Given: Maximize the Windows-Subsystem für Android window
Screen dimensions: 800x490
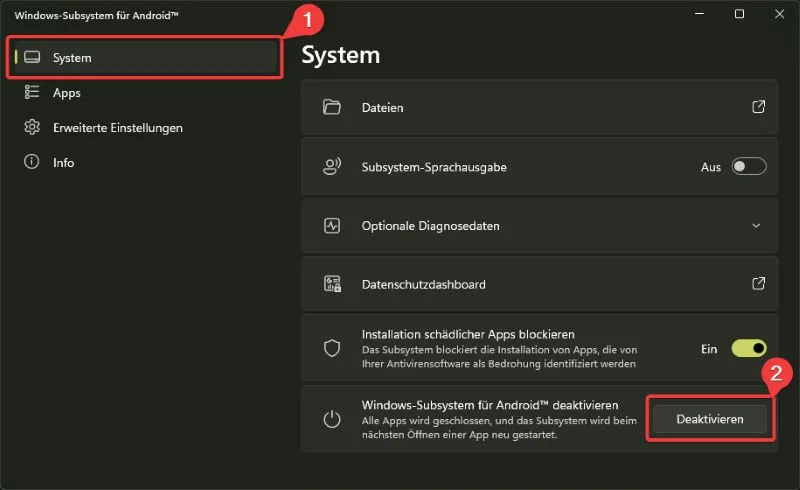Looking at the screenshot, I should click(739, 14).
